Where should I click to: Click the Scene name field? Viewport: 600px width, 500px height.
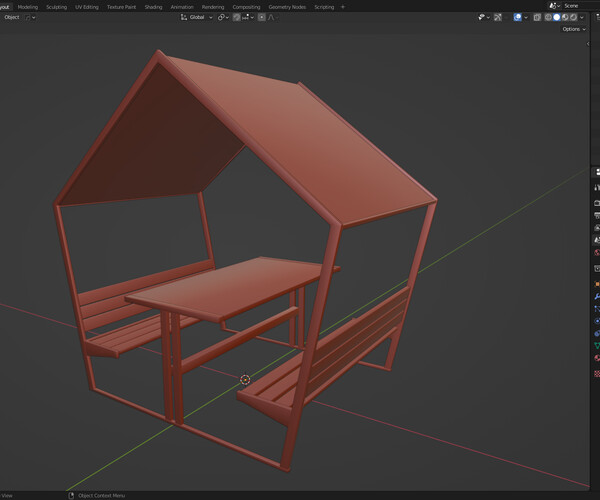click(581, 6)
